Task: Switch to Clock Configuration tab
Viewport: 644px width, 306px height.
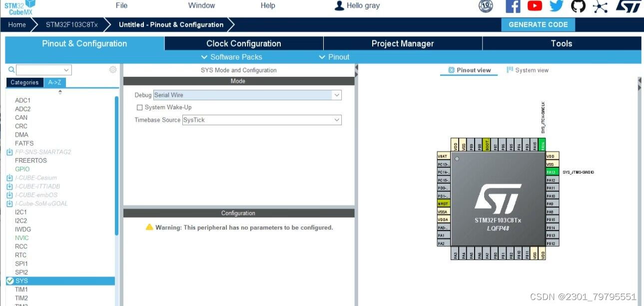Action: [244, 43]
